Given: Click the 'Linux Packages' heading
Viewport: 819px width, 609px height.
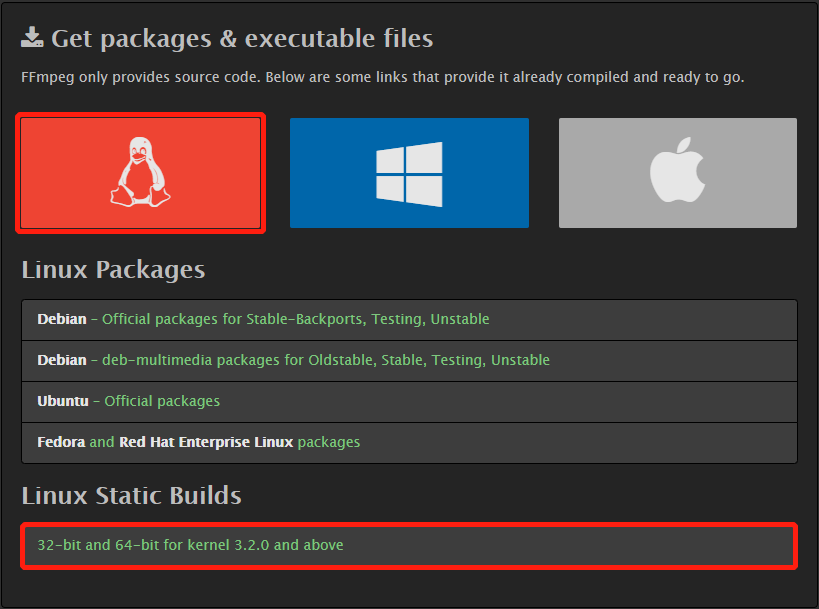Looking at the screenshot, I should coord(113,270).
